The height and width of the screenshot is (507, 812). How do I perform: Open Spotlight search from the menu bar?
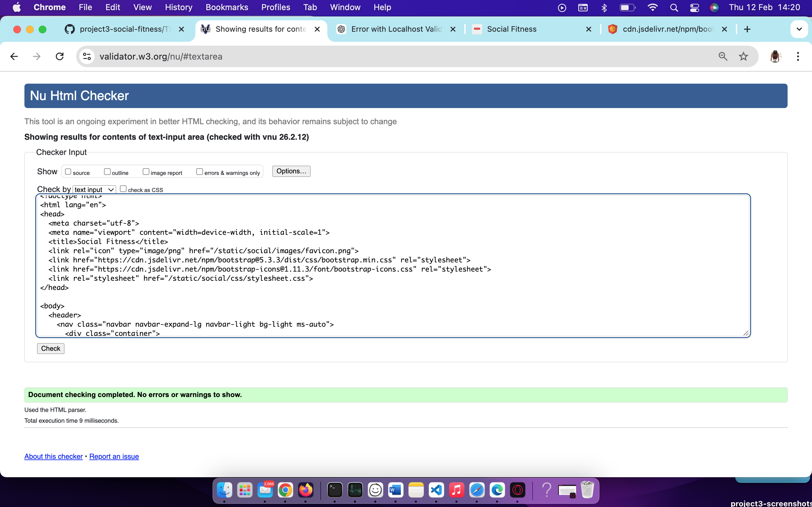point(674,7)
